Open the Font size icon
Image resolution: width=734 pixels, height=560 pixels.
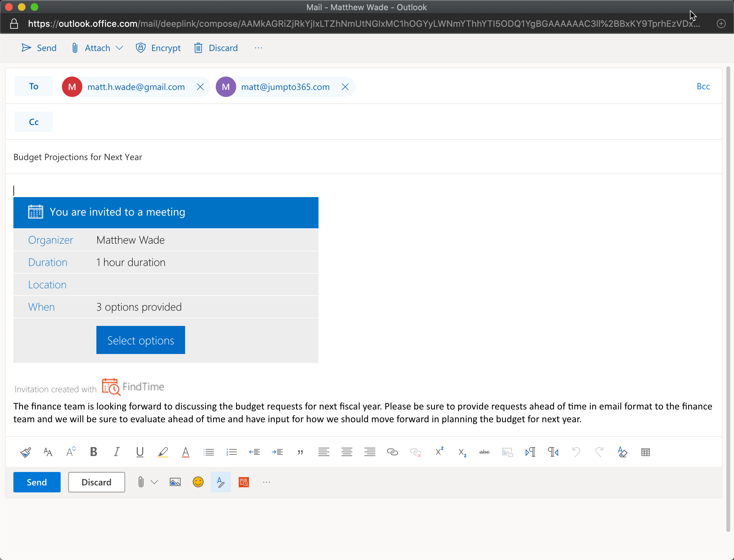71,452
